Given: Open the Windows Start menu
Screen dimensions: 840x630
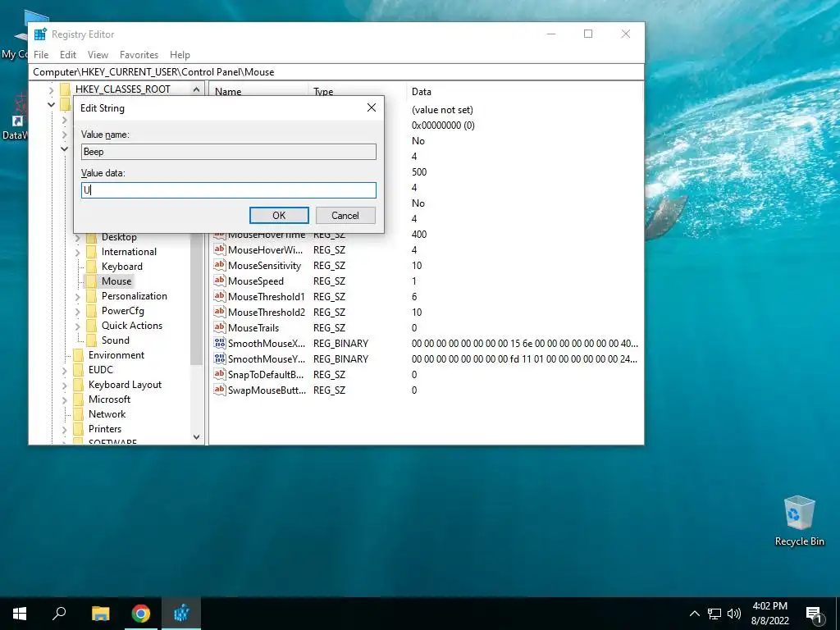Looking at the screenshot, I should point(20,614).
